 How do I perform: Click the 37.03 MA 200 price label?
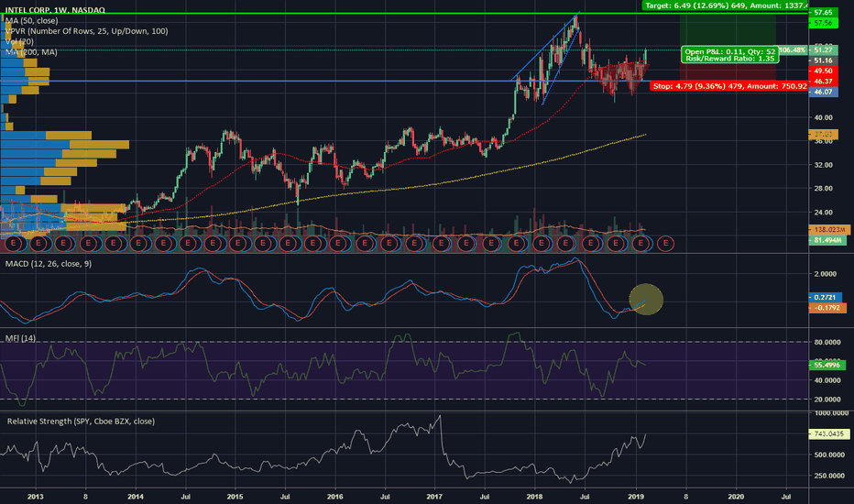click(823, 134)
